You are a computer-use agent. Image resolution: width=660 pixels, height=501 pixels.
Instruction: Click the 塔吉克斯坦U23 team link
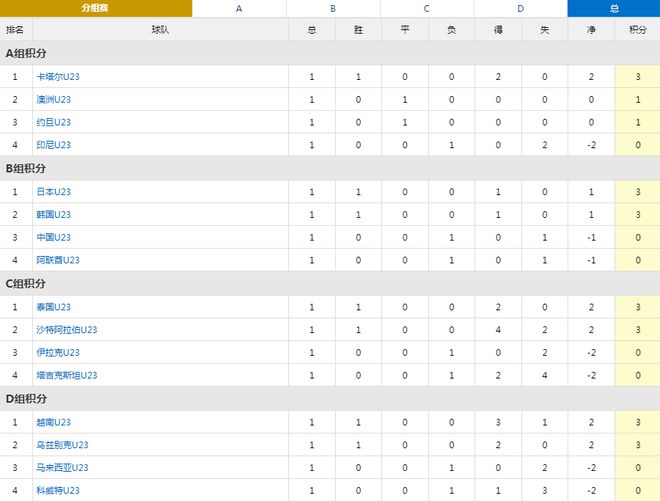[x=67, y=375]
